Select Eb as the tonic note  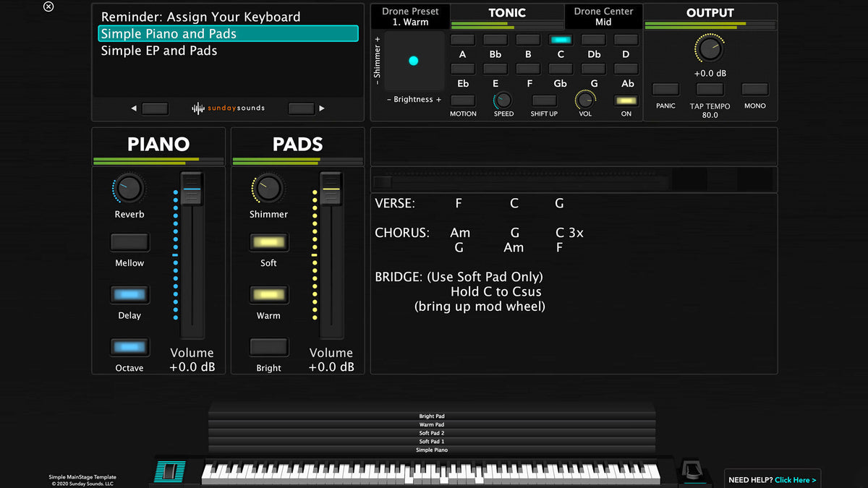pyautogui.click(x=462, y=69)
